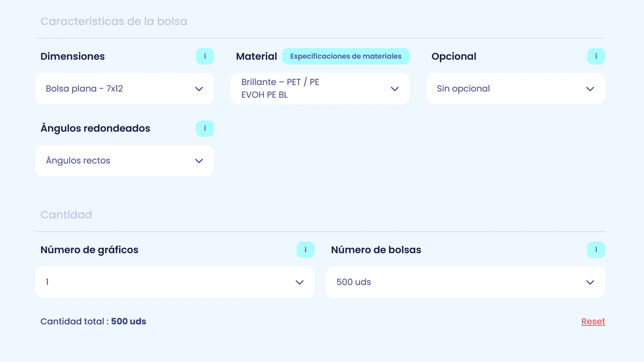Click the Cantidad total 500 uds text
The width and height of the screenshot is (644, 362).
click(93, 321)
